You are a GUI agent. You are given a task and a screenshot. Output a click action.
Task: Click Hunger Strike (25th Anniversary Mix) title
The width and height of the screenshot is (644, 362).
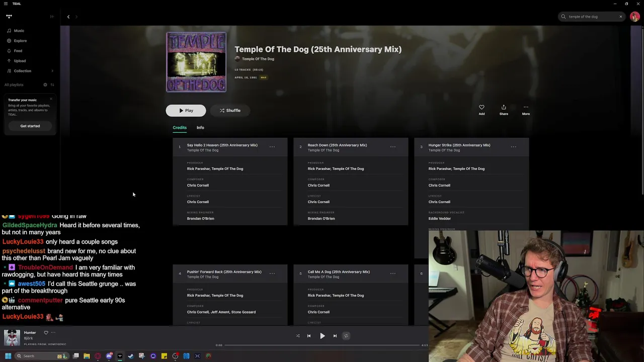(x=459, y=145)
